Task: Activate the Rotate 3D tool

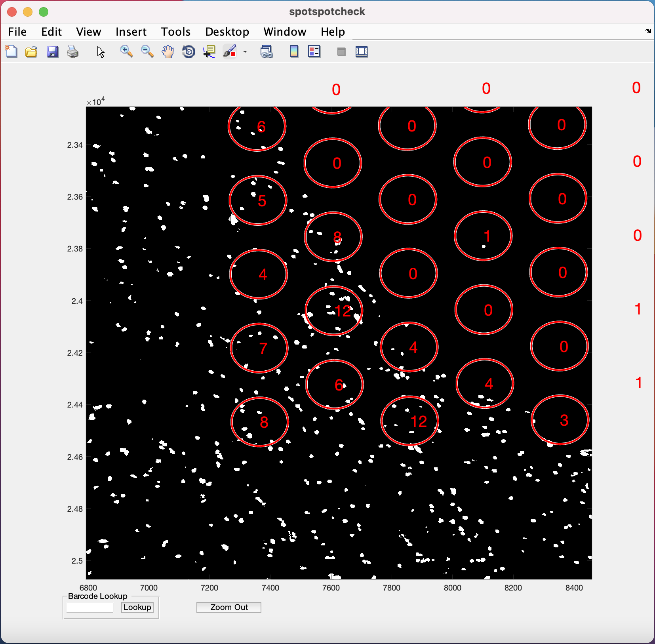Action: pyautogui.click(x=189, y=51)
